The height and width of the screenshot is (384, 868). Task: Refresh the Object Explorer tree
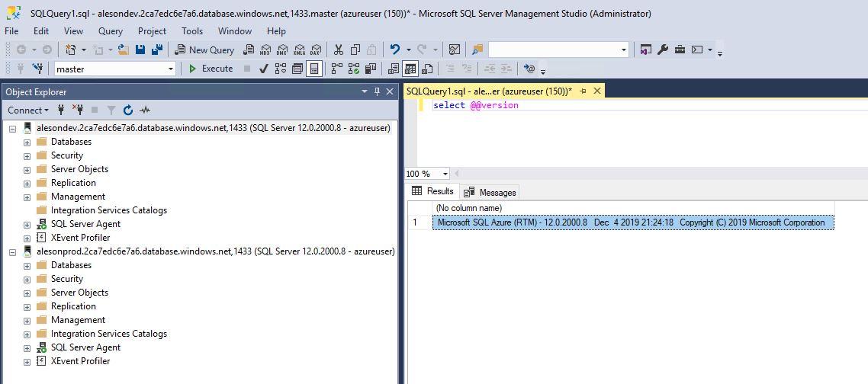click(128, 110)
